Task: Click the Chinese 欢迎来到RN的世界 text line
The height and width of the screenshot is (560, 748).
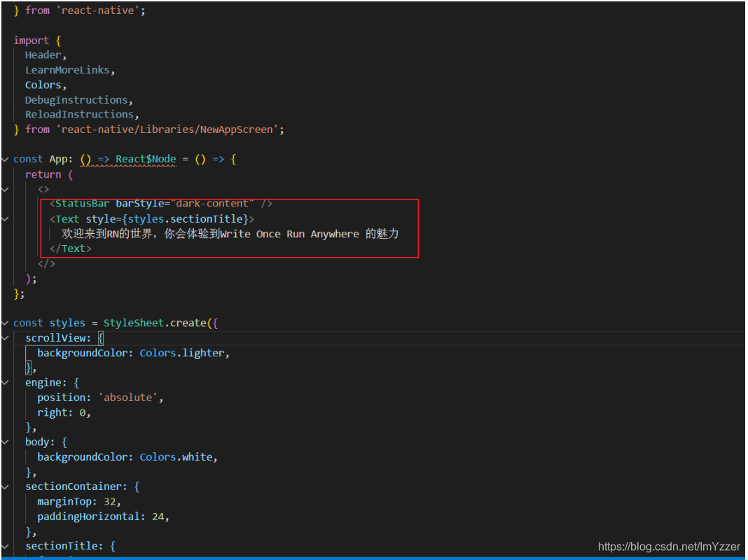Action: pos(230,234)
